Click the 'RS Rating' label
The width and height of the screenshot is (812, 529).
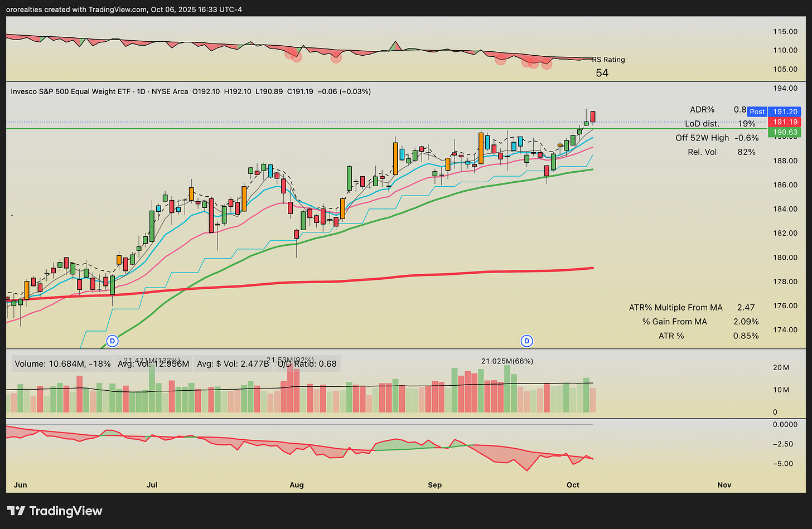(x=608, y=60)
